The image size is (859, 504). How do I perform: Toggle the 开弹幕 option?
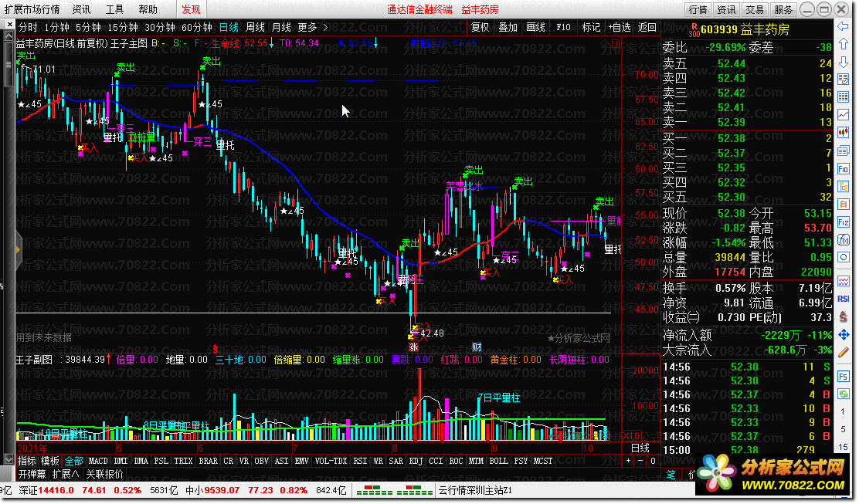click(32, 474)
